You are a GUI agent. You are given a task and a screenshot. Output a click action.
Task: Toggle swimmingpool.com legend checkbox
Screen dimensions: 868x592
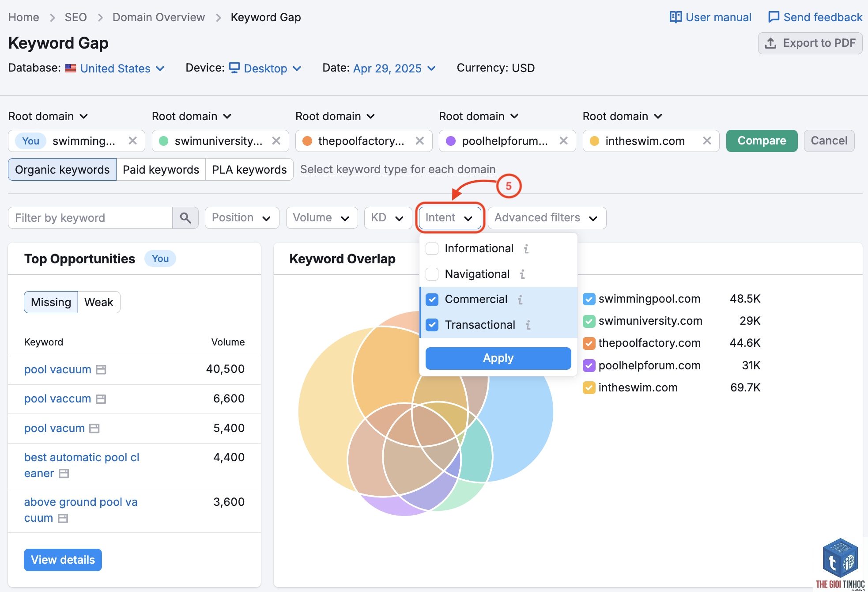tap(589, 299)
